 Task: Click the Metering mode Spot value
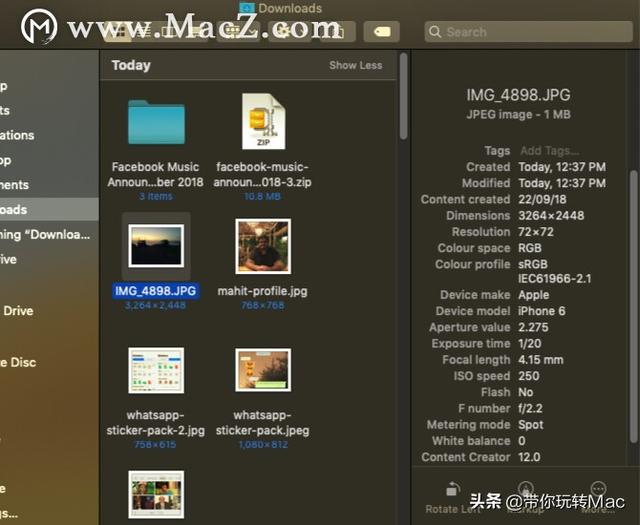(x=531, y=425)
